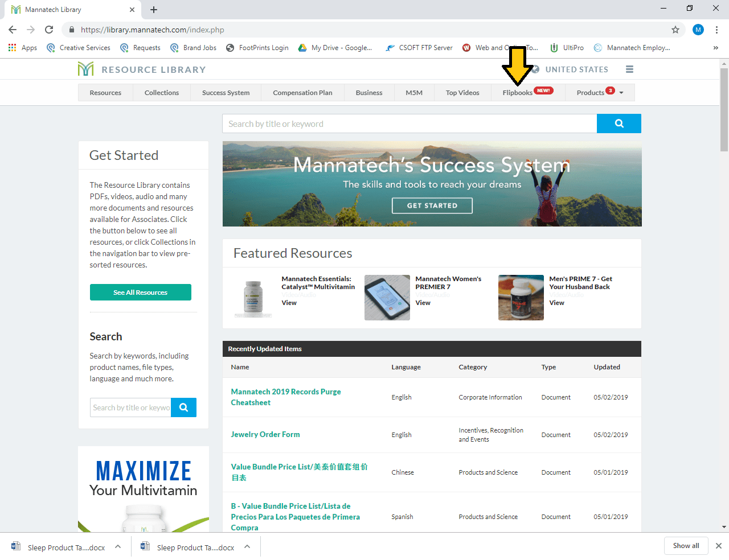
Task: Open Mannatech 2019 Records Purge Cheatsheet
Action: 286,397
